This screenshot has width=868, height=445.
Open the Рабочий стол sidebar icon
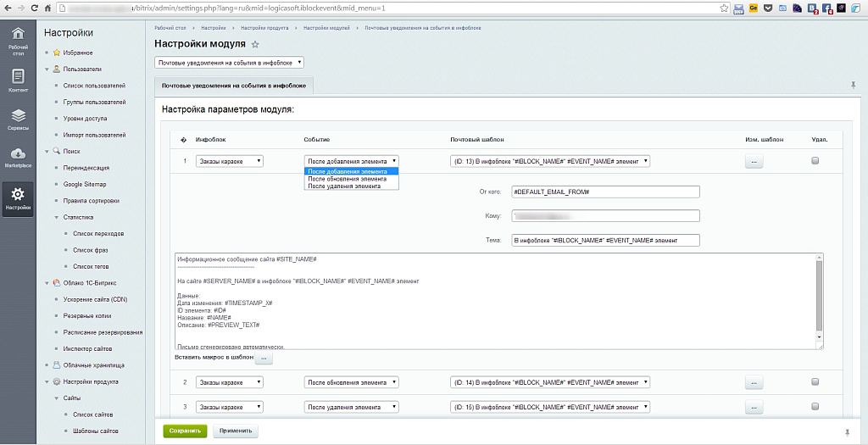point(18,39)
